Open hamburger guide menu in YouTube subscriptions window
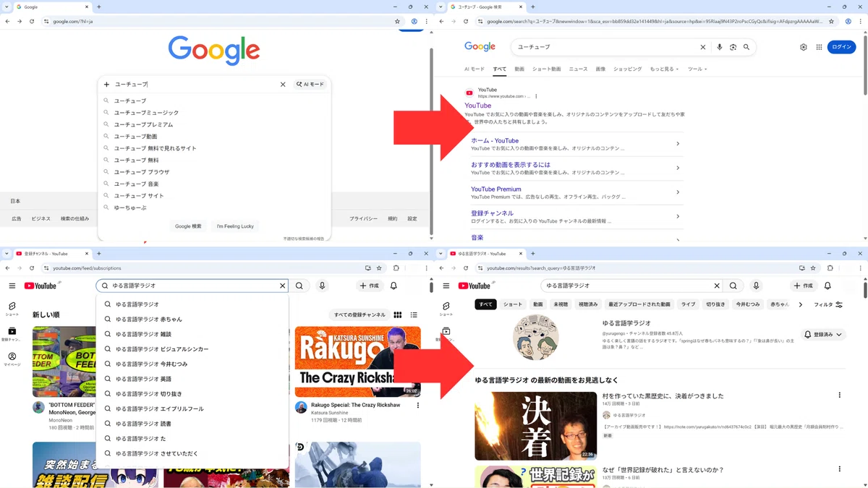 tap(12, 286)
